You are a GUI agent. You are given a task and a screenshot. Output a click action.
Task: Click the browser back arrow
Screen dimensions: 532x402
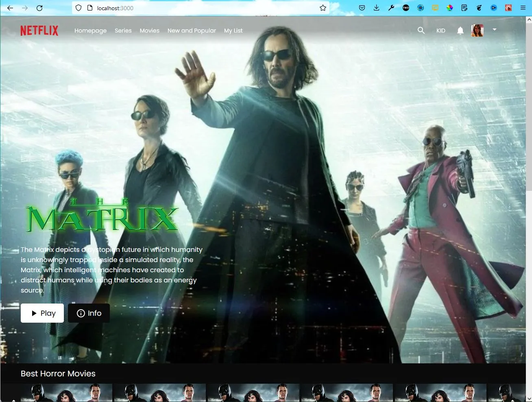pyautogui.click(x=10, y=8)
